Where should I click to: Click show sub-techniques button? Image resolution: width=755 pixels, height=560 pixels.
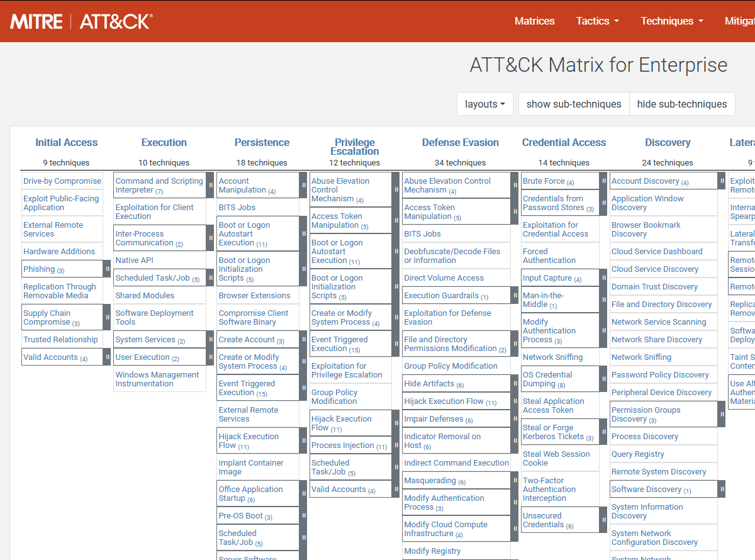pyautogui.click(x=574, y=104)
